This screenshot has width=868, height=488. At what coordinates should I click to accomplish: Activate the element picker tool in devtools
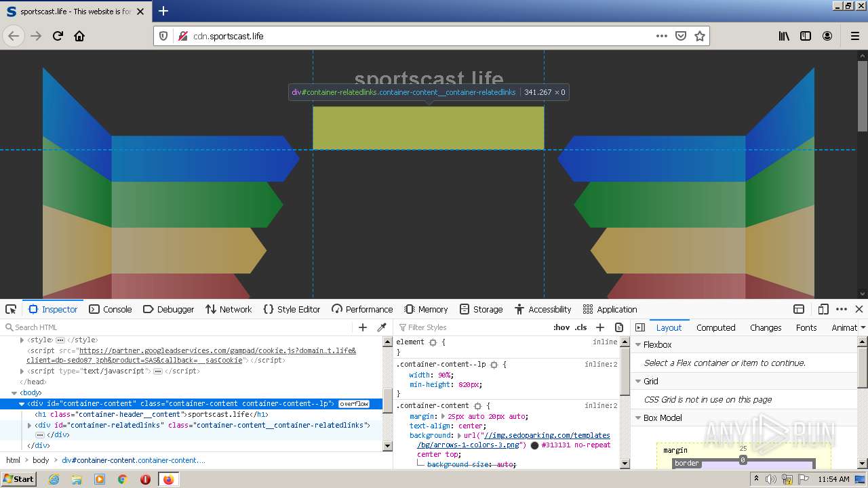(11, 309)
